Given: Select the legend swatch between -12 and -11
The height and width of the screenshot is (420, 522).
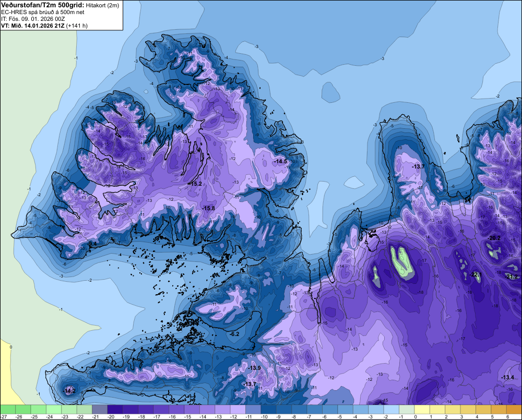Looking at the screenshot, I should coord(238,409).
